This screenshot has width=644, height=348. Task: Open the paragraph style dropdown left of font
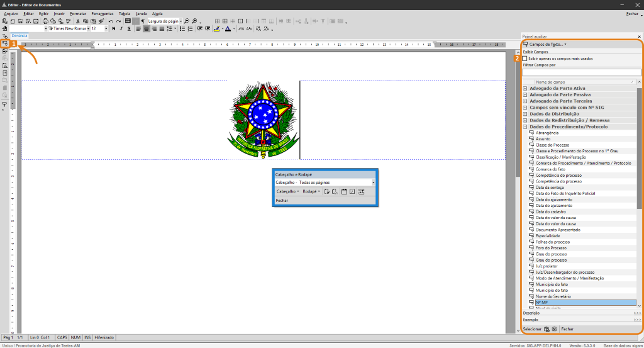45,29
